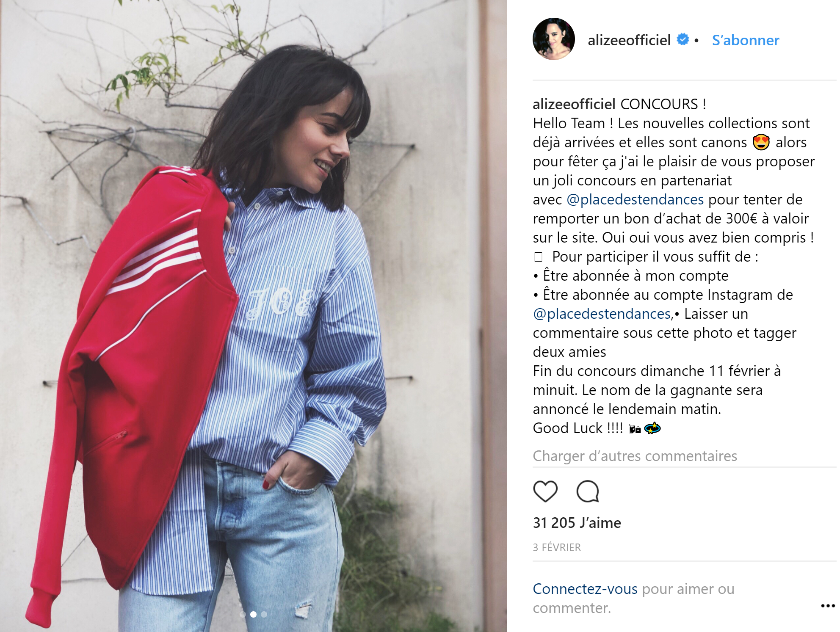Screen dimensions: 840x632
Task: Click alizeeofficiel username in caption
Action: [x=574, y=104]
